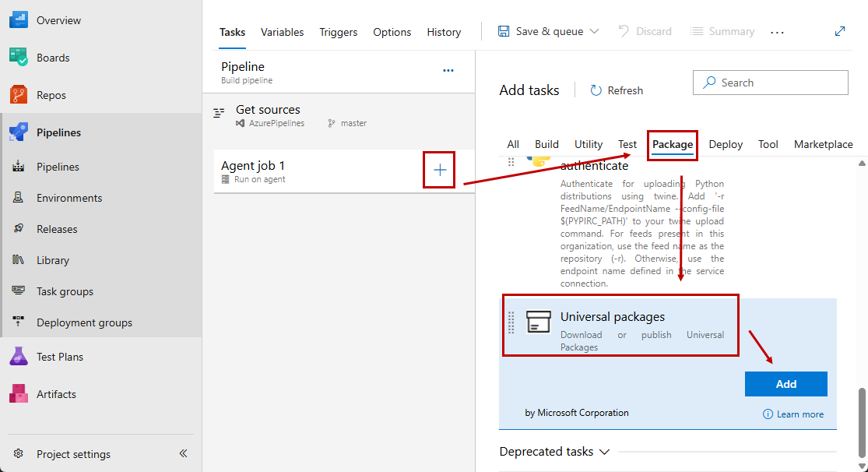Screen dimensions: 868x472
Task: Click the Artifacts icon
Action: pos(18,393)
